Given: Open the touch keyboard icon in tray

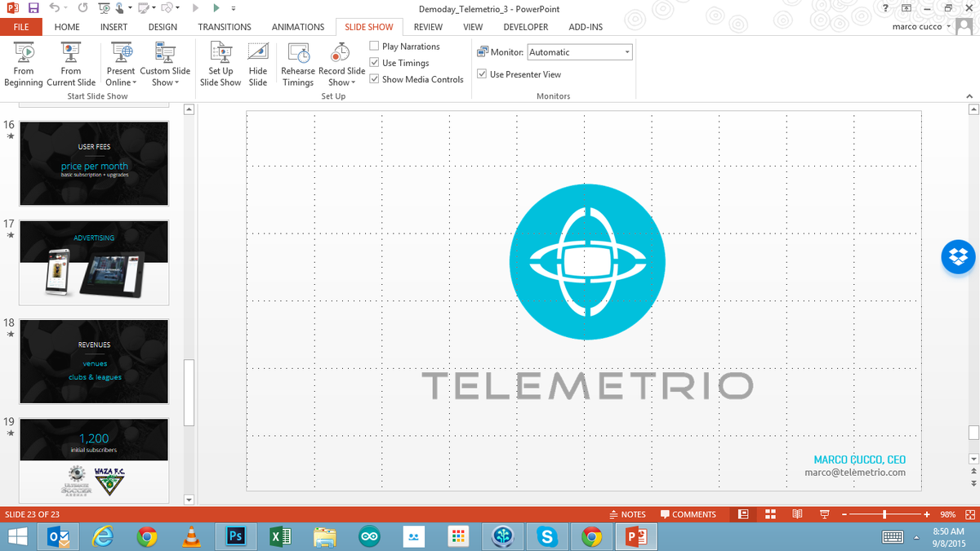Looking at the screenshot, I should click(892, 537).
